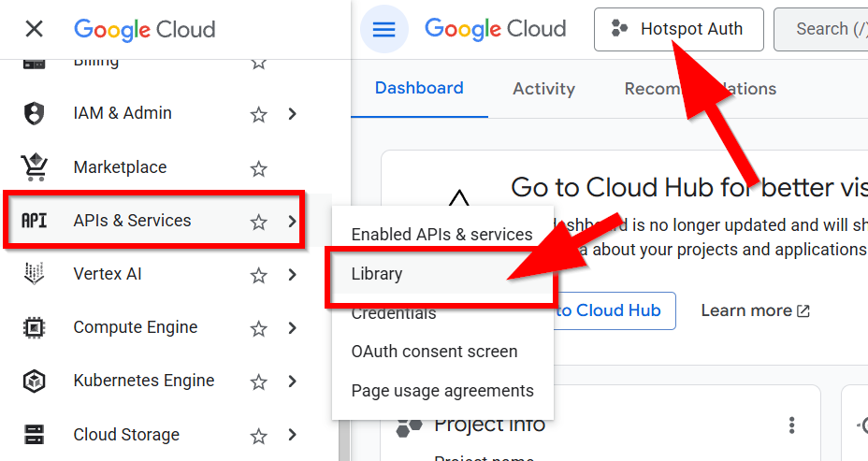Image resolution: width=868 pixels, height=461 pixels.
Task: Open the Hotspot Auth project selector
Action: (x=678, y=29)
